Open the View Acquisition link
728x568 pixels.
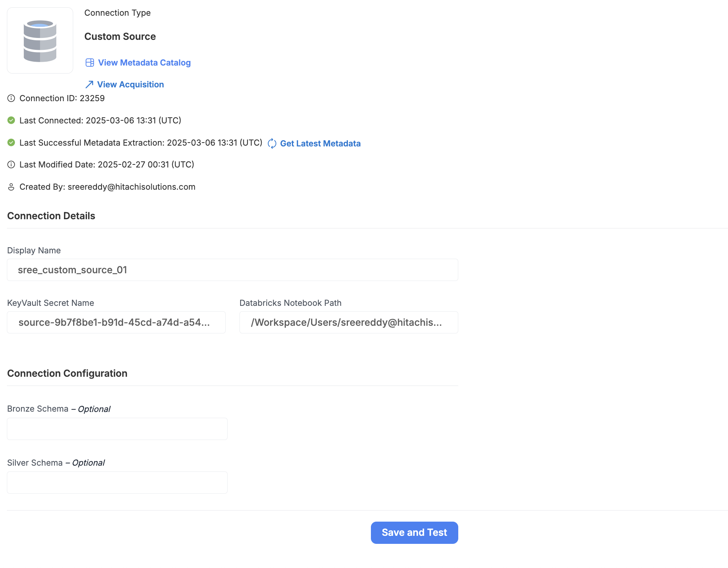tap(130, 85)
